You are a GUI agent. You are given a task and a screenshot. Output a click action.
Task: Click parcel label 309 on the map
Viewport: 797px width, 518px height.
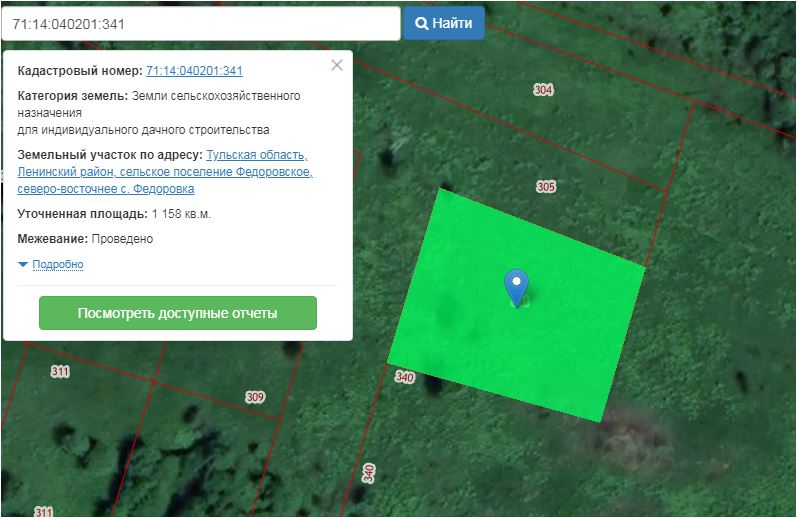[255, 397]
